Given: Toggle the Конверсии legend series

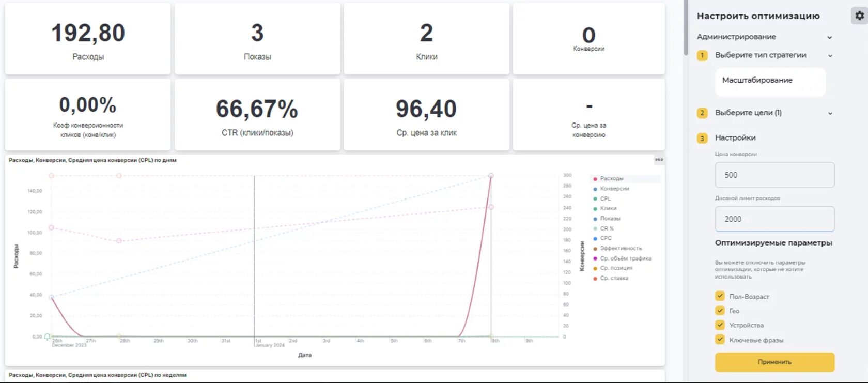Looking at the screenshot, I should [614, 189].
